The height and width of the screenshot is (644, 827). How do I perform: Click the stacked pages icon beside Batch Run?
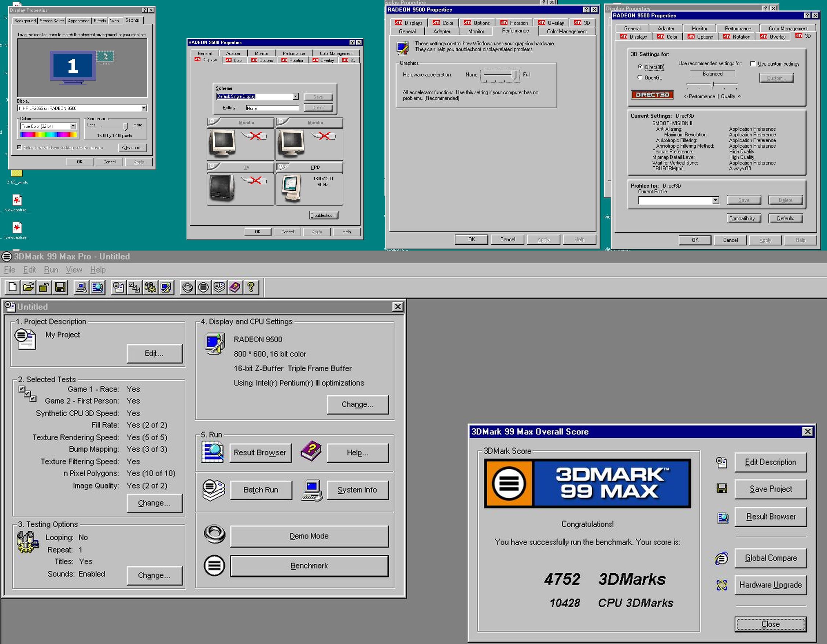coord(214,490)
